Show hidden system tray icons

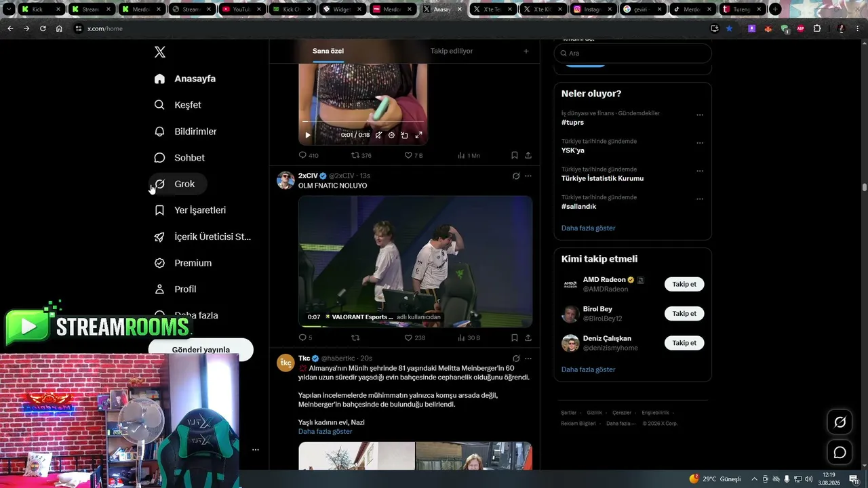click(754, 479)
